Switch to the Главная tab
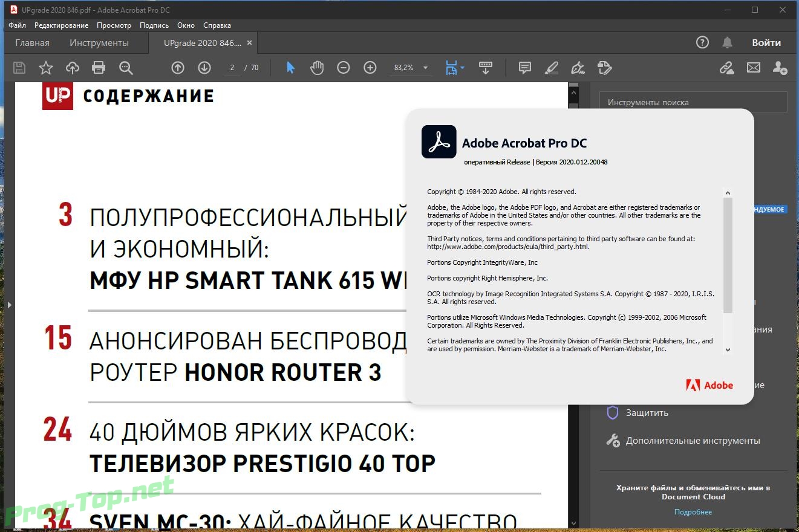 point(33,43)
